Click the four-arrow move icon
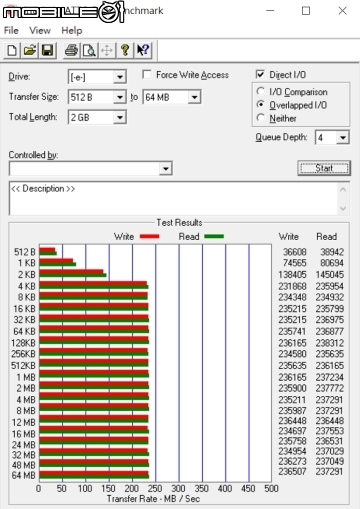The width and height of the screenshot is (360, 509). pos(107,51)
